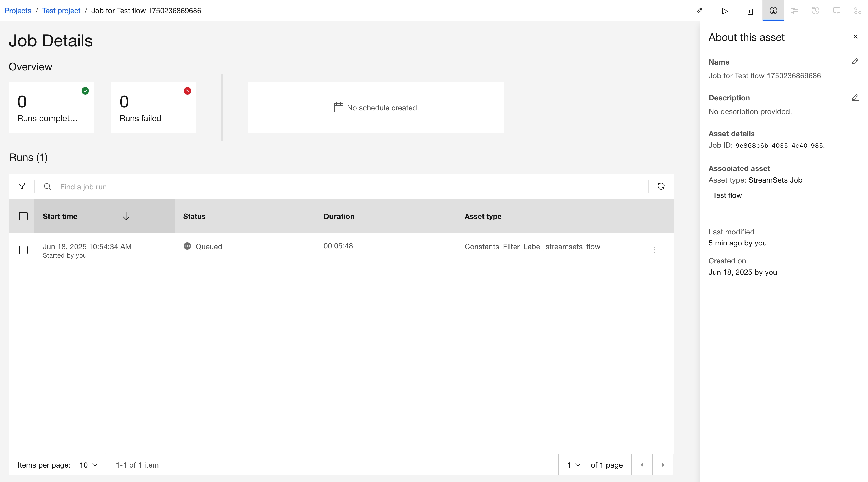Click the Constants_Filter_Label_streamsets_flow cell
The image size is (868, 482).
click(532, 246)
